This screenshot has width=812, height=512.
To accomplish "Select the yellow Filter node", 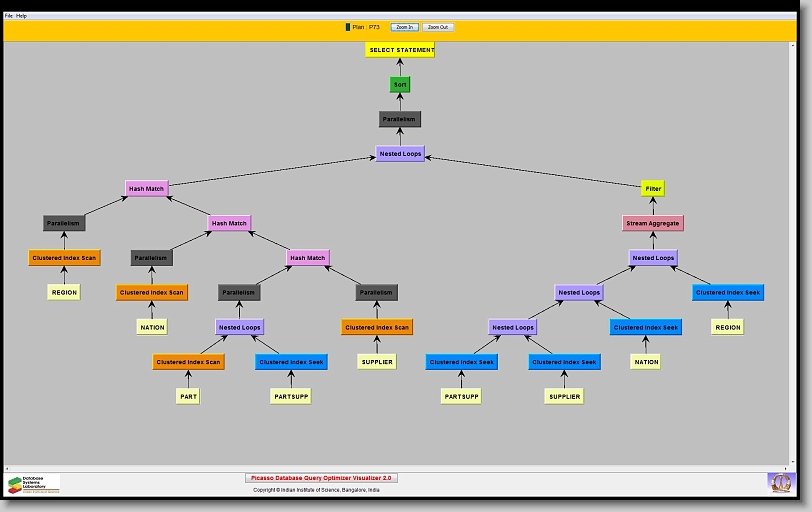I will click(x=653, y=188).
